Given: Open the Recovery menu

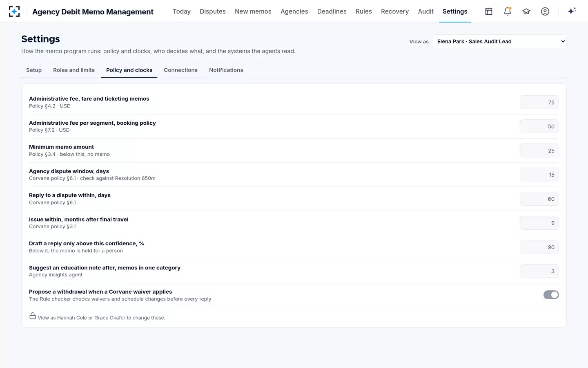Looking at the screenshot, I should pyautogui.click(x=395, y=11).
